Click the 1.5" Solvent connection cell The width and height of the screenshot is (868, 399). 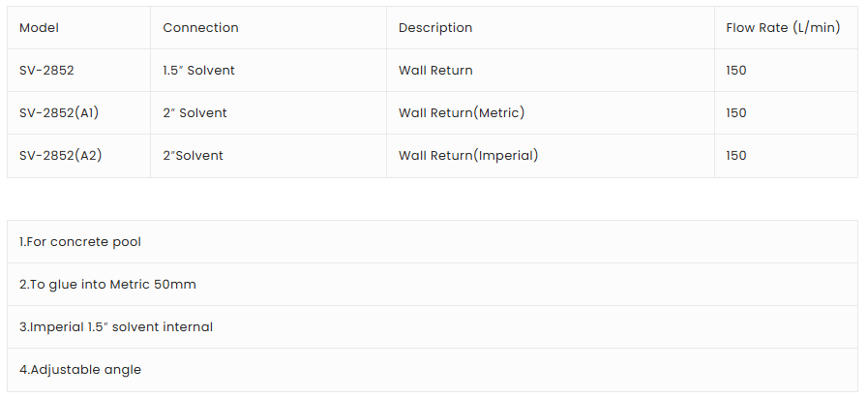point(198,71)
